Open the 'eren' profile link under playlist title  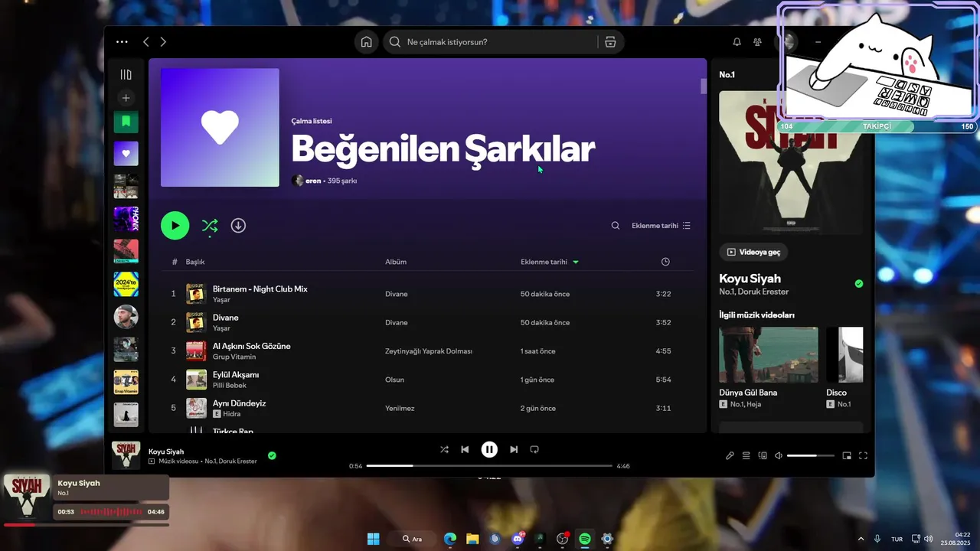(313, 181)
